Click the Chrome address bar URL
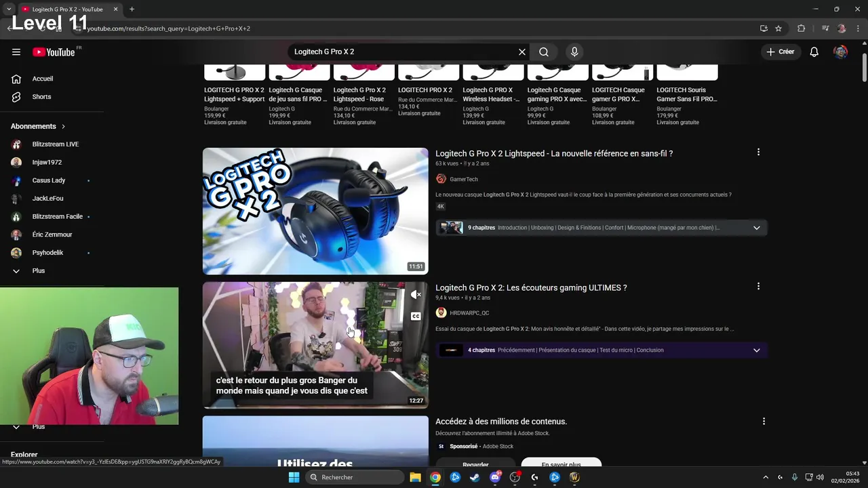The height and width of the screenshot is (488, 868). 168,28
